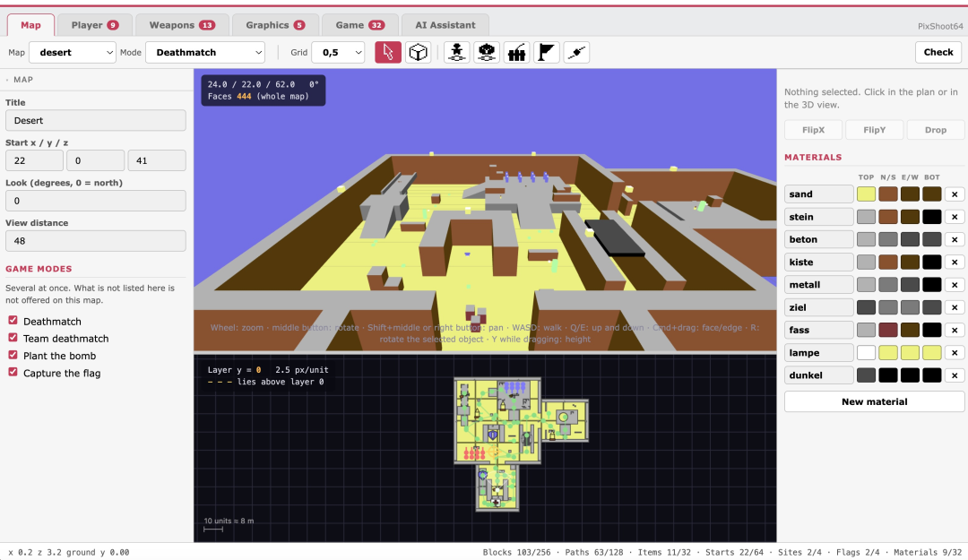Choose the cube block tool
The image size is (968, 560).
click(418, 53)
